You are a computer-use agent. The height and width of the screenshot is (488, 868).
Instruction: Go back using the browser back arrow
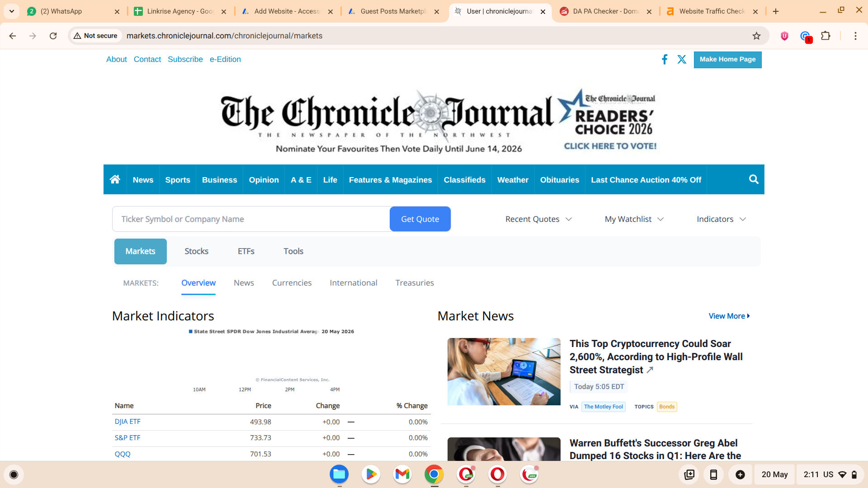[x=13, y=36]
